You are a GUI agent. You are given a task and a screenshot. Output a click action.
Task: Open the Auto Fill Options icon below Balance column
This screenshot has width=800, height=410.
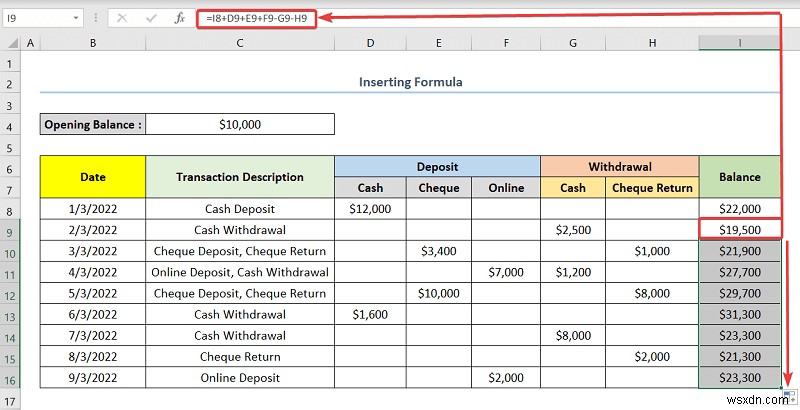pos(789,396)
